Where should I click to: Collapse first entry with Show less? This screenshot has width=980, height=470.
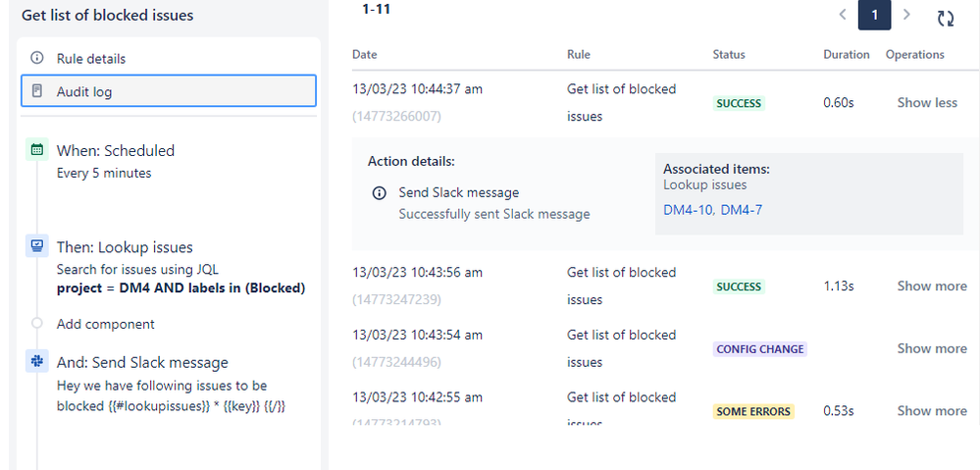[x=927, y=102]
